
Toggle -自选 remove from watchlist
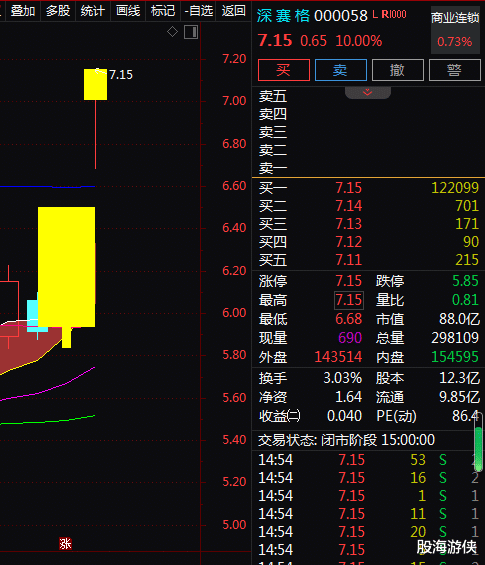(x=199, y=11)
